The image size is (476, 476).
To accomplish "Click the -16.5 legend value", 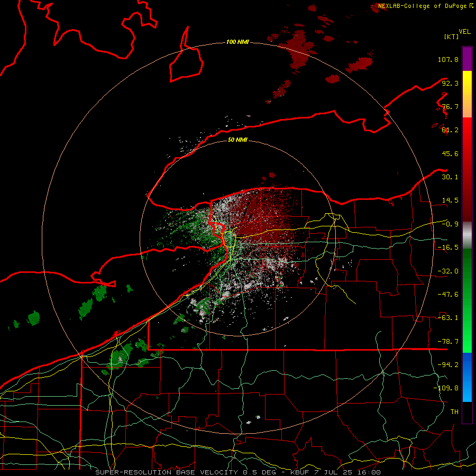I will [448, 248].
